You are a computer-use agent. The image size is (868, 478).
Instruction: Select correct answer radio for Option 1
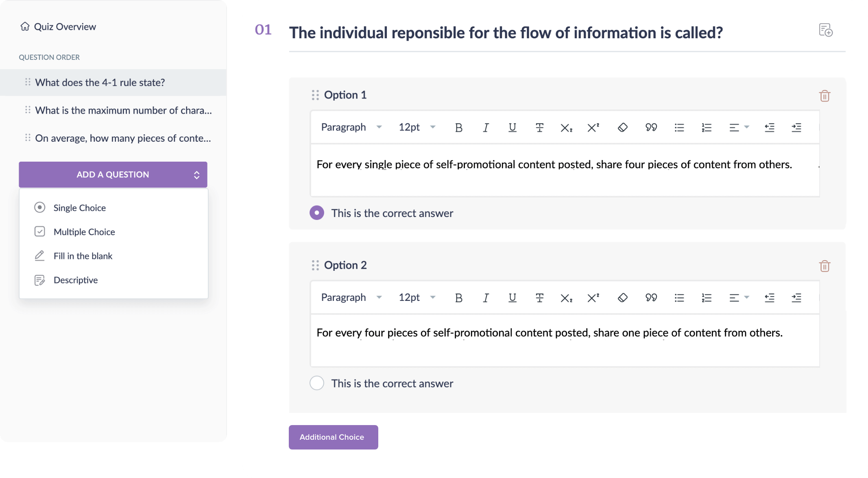[x=316, y=213]
